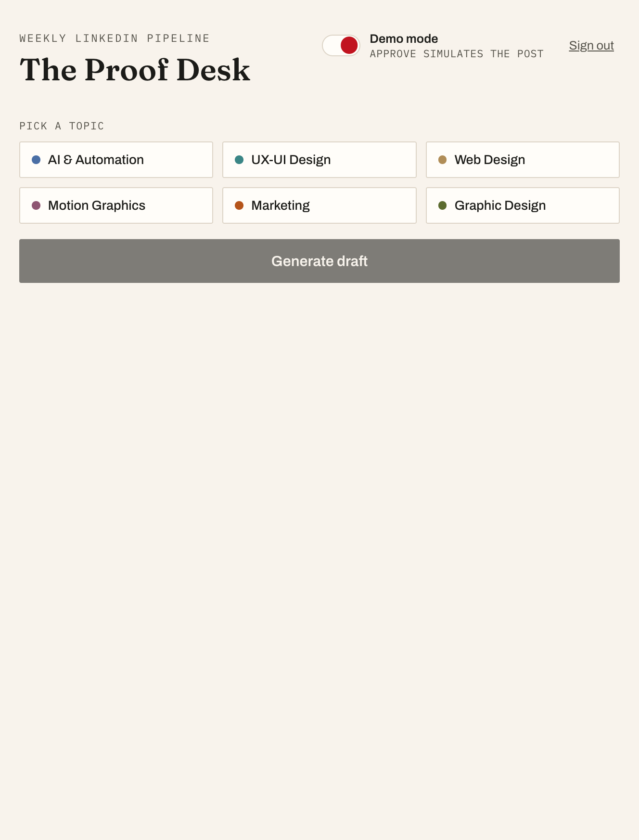Pick the Graphic Design topic card
This screenshot has height=840, width=639.
[523, 205]
